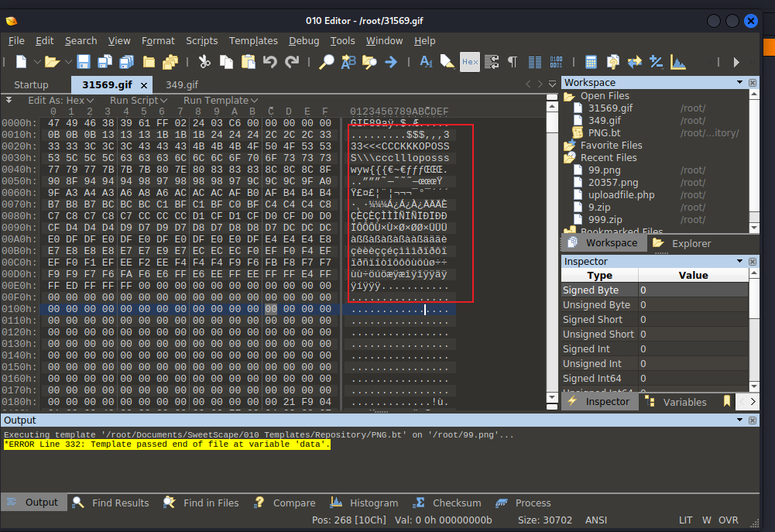
Task: Toggle show whitespace pilcrow button
Action: (x=513, y=62)
